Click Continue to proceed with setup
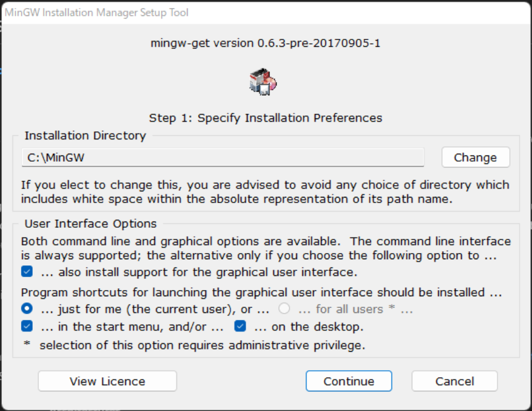Image resolution: width=532 pixels, height=411 pixels. pyautogui.click(x=349, y=381)
